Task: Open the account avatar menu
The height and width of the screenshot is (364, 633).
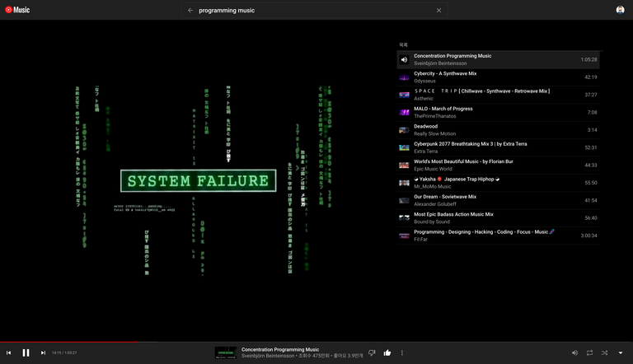Action: click(620, 10)
